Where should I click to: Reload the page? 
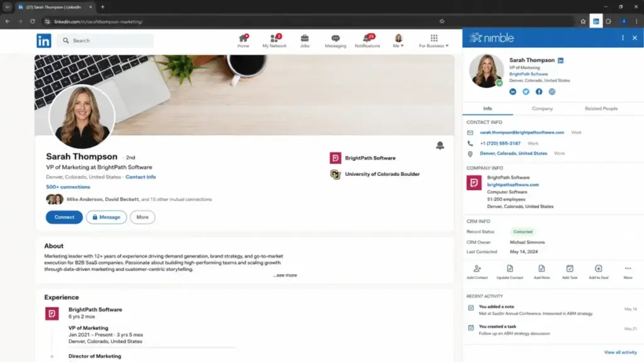tap(33, 21)
